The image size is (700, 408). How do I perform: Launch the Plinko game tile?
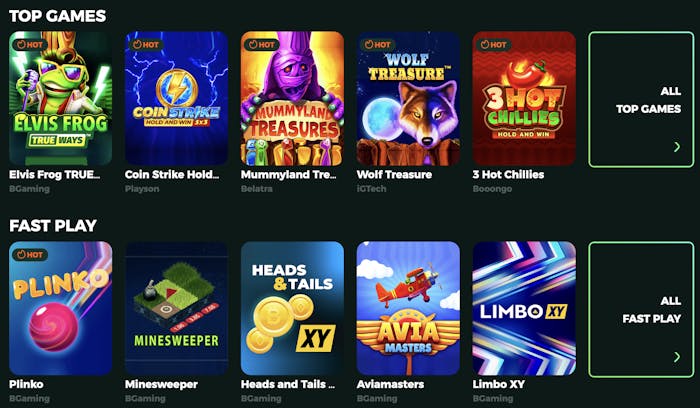[61, 308]
